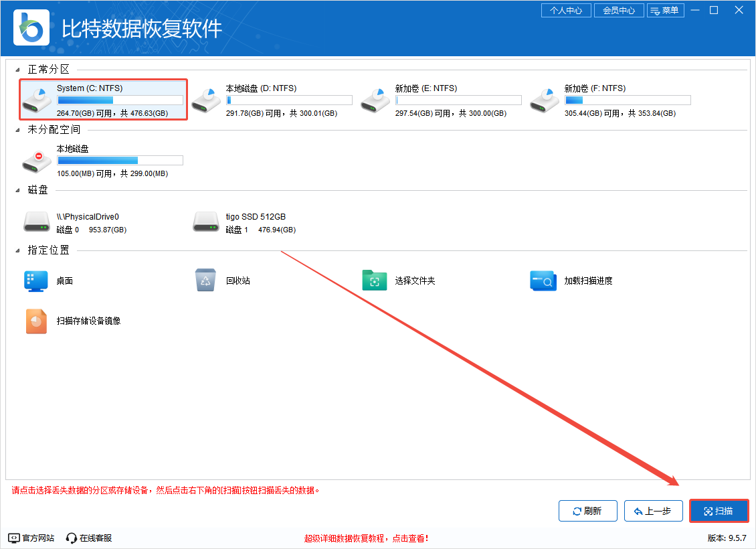This screenshot has width=756, height=549.
Task: Click the disk icon for \\.\PhysicalDrive0
Action: click(36, 222)
